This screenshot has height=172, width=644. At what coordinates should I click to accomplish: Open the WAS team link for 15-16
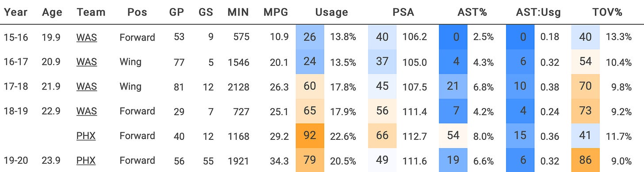coord(86,37)
